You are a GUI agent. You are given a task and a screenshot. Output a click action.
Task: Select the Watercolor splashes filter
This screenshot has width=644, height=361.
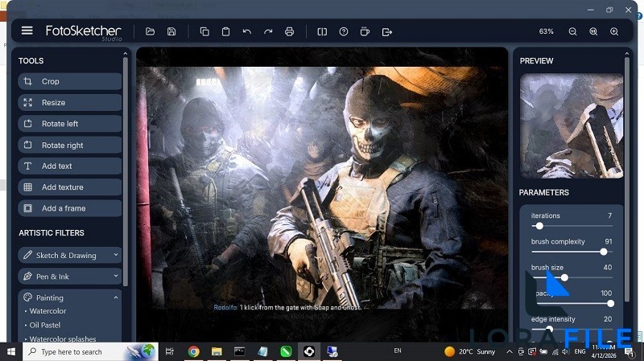pyautogui.click(x=63, y=338)
